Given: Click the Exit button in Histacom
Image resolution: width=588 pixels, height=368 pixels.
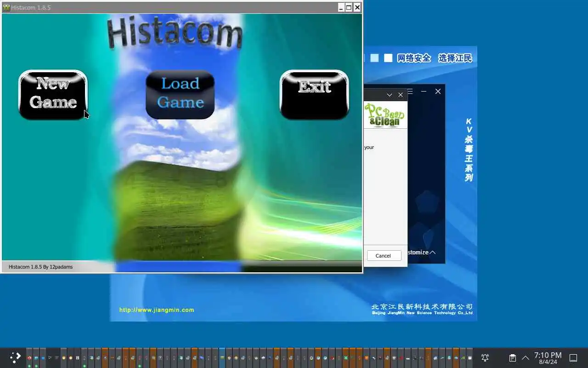Looking at the screenshot, I should click(314, 95).
